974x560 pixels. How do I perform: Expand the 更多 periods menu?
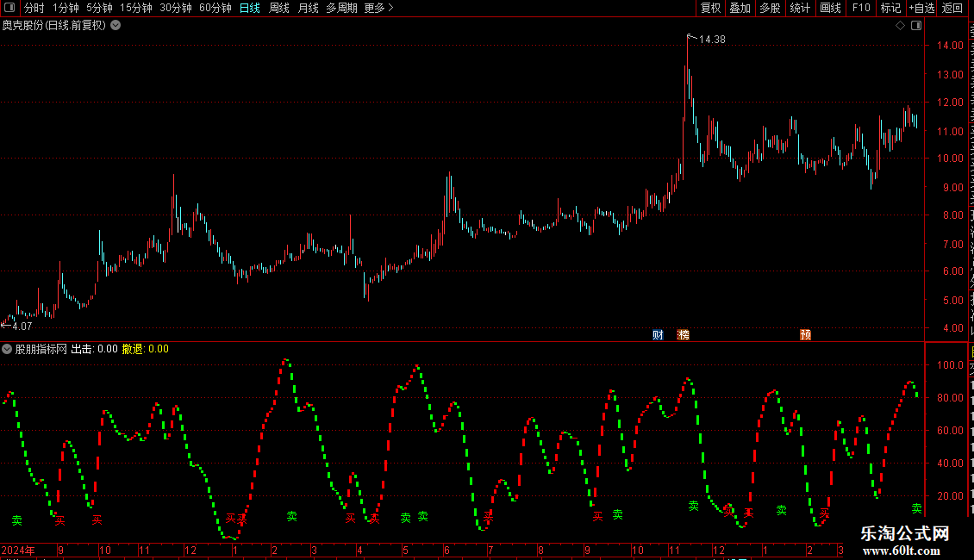pos(379,8)
